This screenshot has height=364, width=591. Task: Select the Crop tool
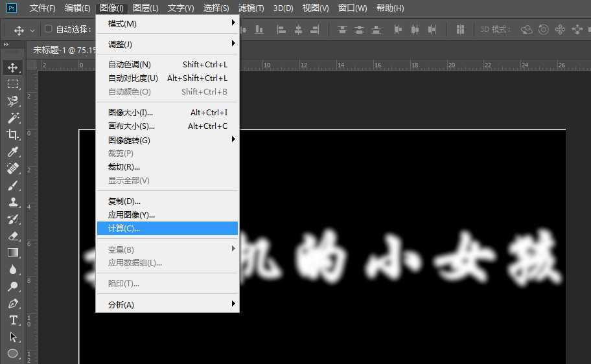coord(12,135)
